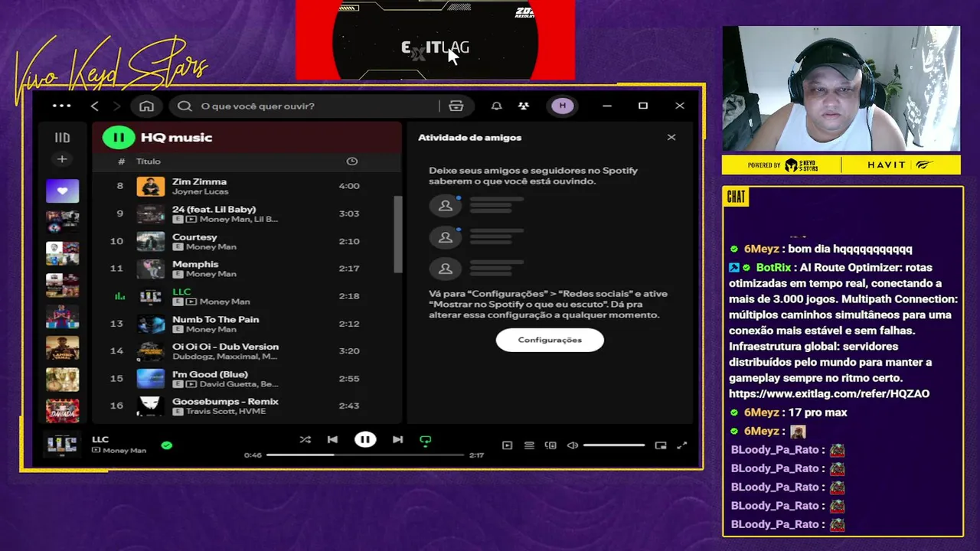
Task: Click Zim Zimma album cover thumbnail
Action: [x=151, y=186]
